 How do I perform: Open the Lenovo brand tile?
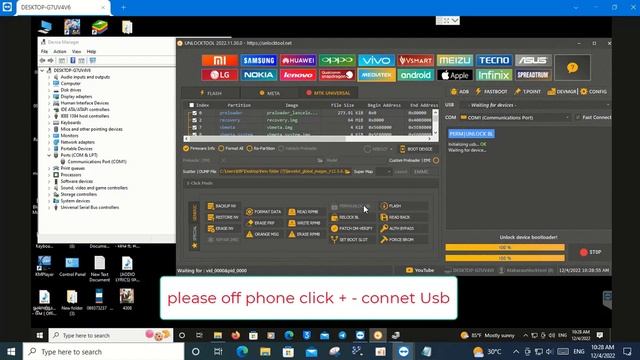coord(298,75)
